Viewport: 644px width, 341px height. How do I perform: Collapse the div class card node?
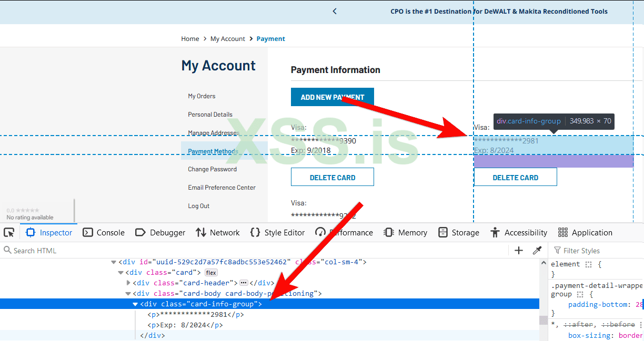click(121, 273)
